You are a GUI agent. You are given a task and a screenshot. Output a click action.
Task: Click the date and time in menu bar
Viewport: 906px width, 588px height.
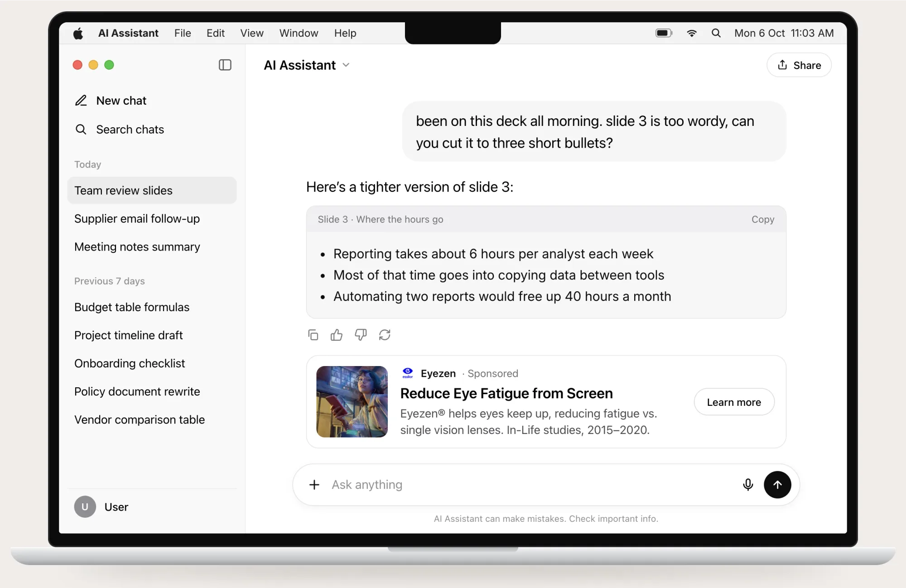click(x=784, y=33)
